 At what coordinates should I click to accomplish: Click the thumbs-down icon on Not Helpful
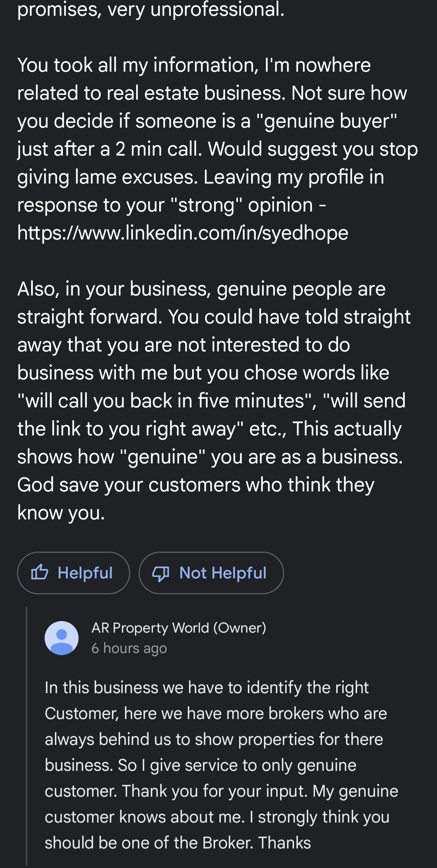[161, 573]
